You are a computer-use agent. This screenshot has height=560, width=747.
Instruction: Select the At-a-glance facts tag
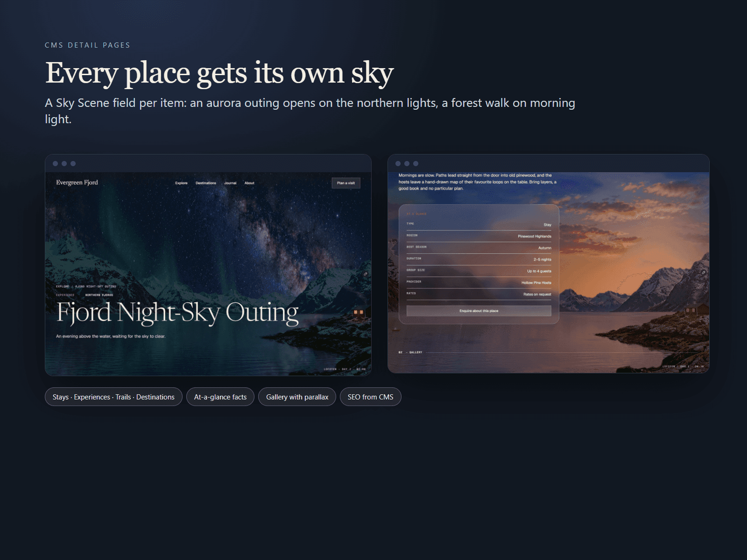pyautogui.click(x=220, y=397)
